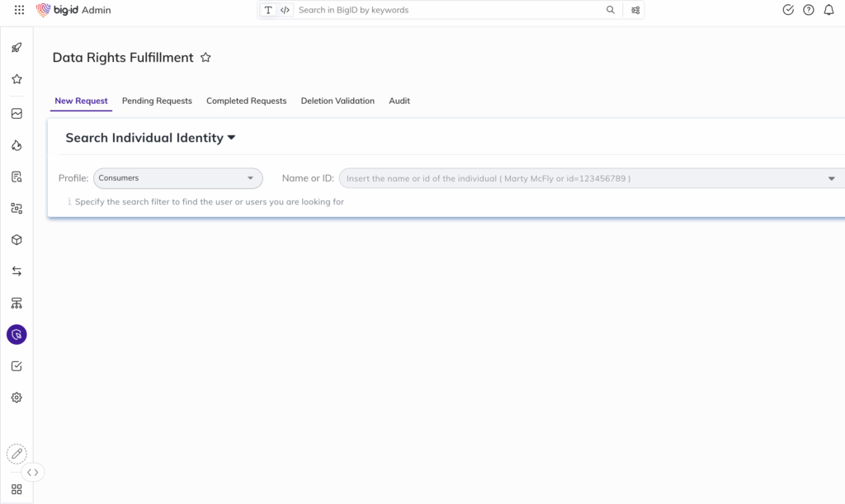Viewport: 845px width, 504px height.
Task: Switch to the Pending Requests tab
Action: point(157,101)
